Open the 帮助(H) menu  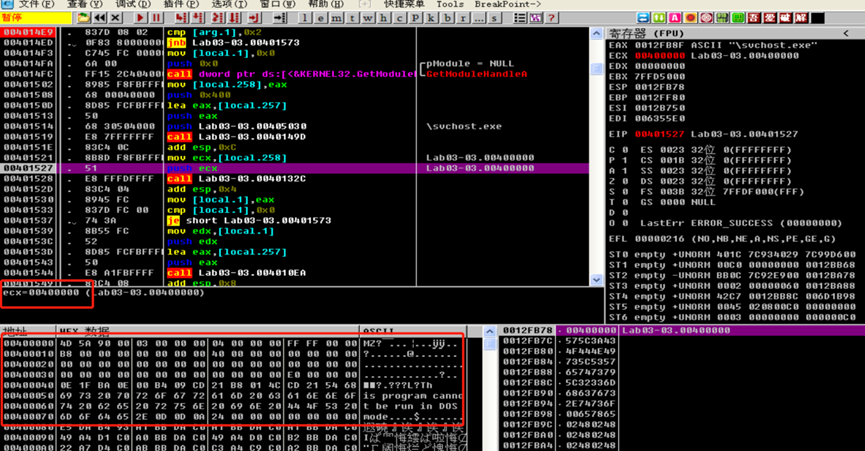click(325, 4)
